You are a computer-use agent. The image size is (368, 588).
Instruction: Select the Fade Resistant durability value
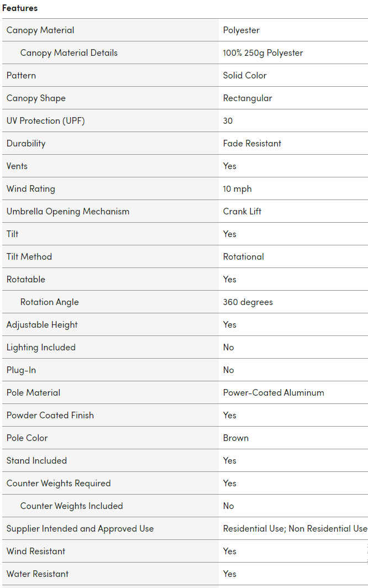tap(252, 144)
